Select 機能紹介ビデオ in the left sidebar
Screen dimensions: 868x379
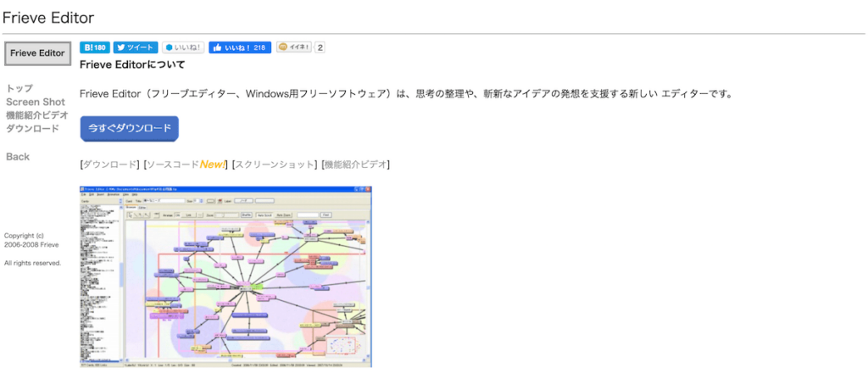(x=37, y=115)
